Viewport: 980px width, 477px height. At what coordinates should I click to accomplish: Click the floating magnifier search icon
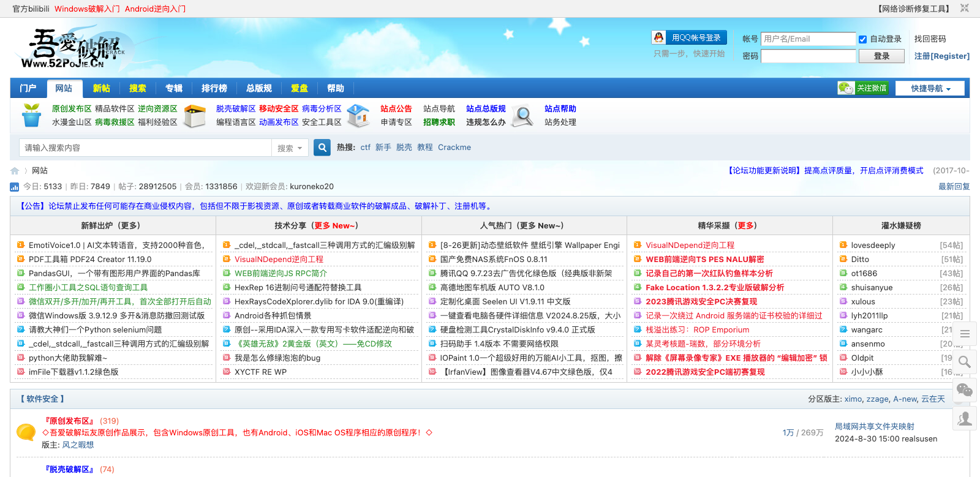pos(965,362)
